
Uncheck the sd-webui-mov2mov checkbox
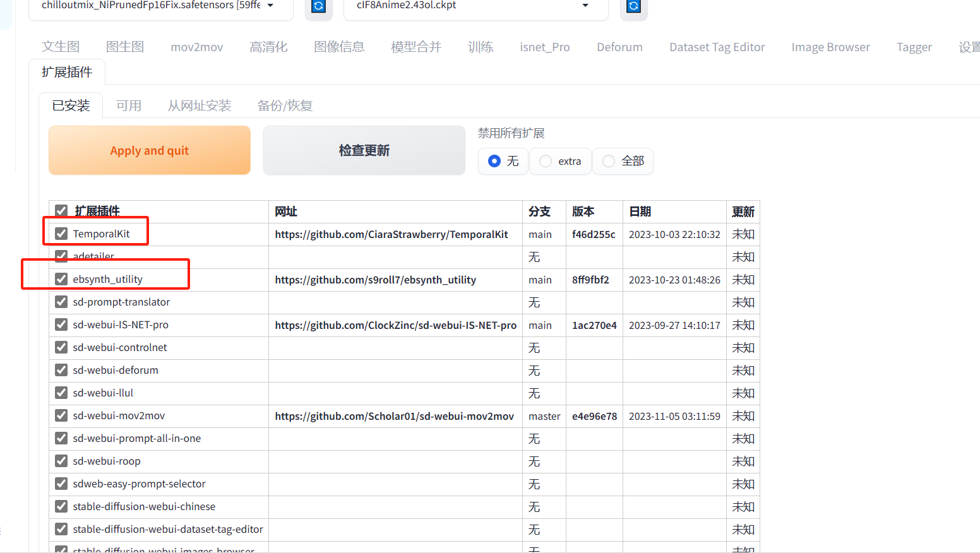pyautogui.click(x=61, y=415)
